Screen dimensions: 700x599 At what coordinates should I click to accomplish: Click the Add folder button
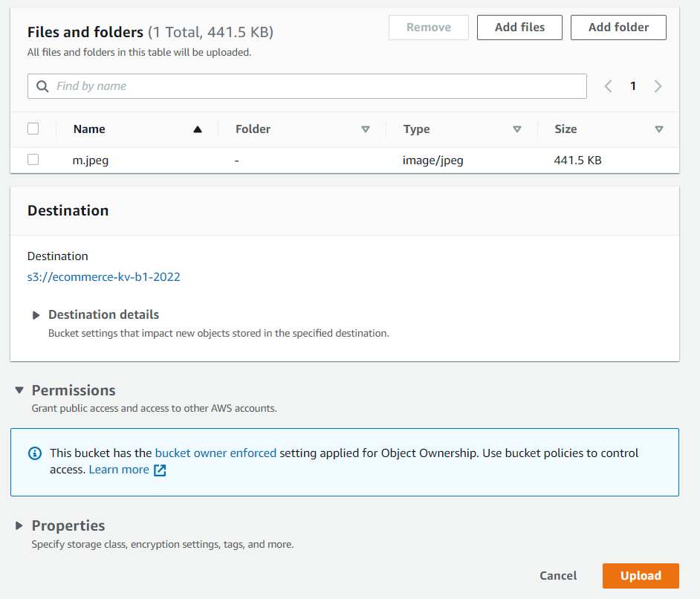click(618, 27)
